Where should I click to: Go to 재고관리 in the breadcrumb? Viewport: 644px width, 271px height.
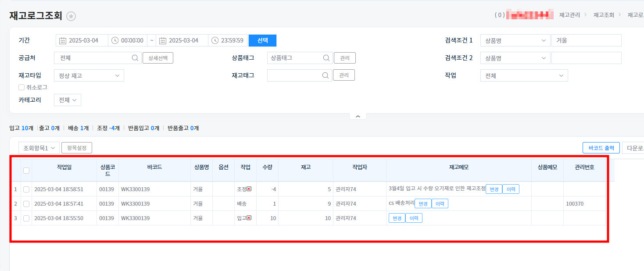click(569, 15)
